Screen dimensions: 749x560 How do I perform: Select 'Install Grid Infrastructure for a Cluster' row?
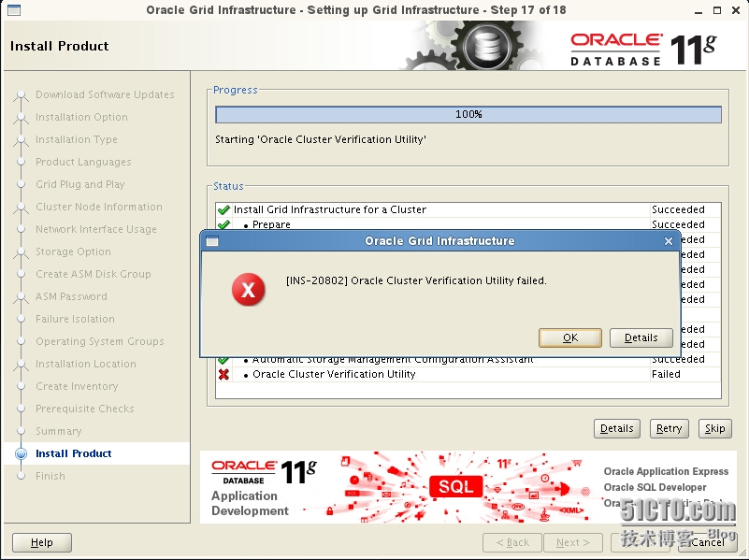point(468,209)
